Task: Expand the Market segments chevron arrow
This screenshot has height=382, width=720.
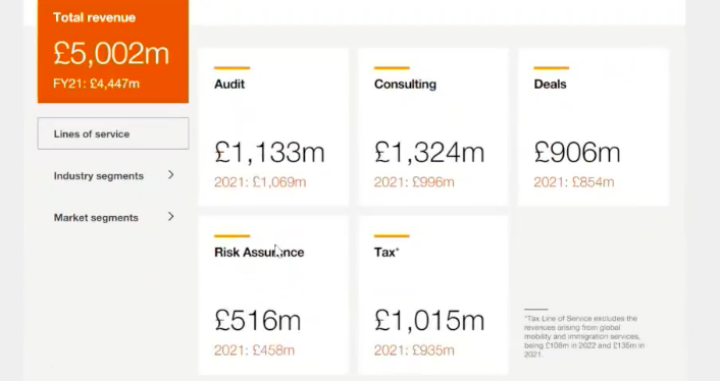Action: point(171,217)
